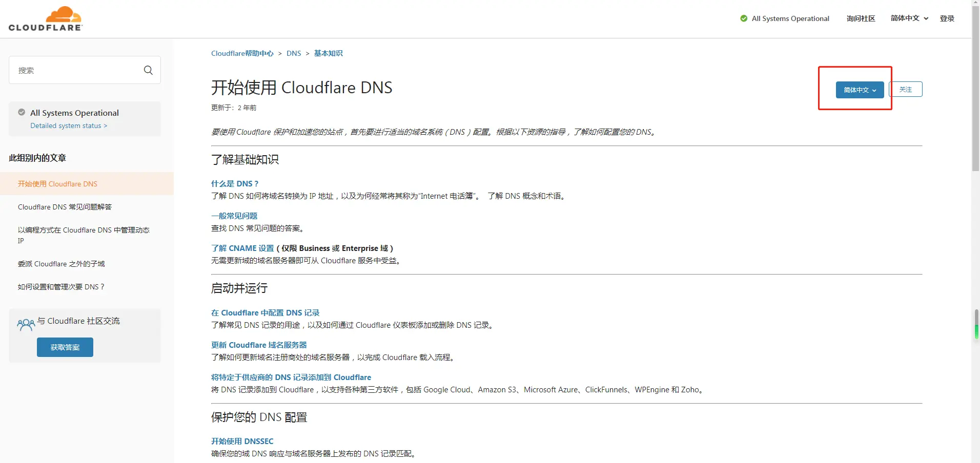Expand the blue 简体中文 article language button
980x463 pixels.
(x=860, y=90)
